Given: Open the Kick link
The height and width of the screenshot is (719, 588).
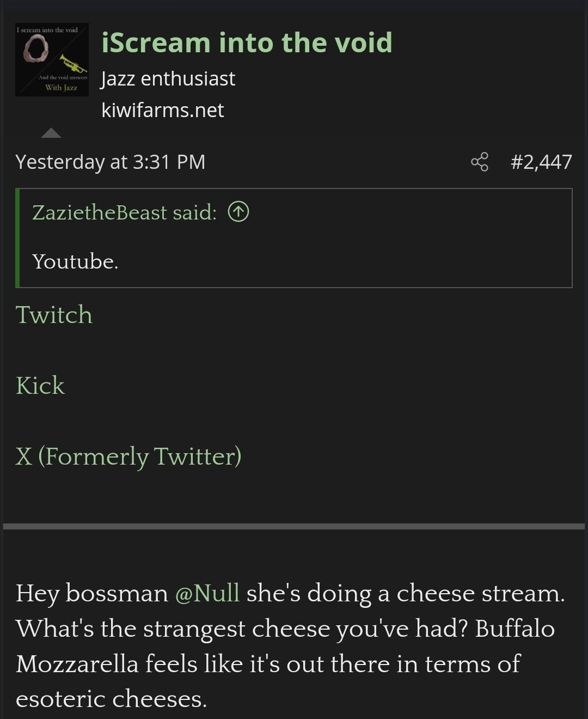Looking at the screenshot, I should (x=40, y=386).
